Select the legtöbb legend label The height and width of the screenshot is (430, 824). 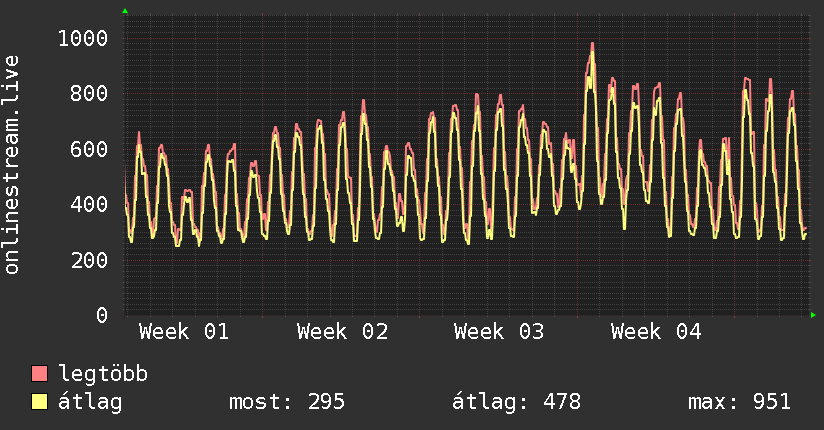click(x=103, y=373)
